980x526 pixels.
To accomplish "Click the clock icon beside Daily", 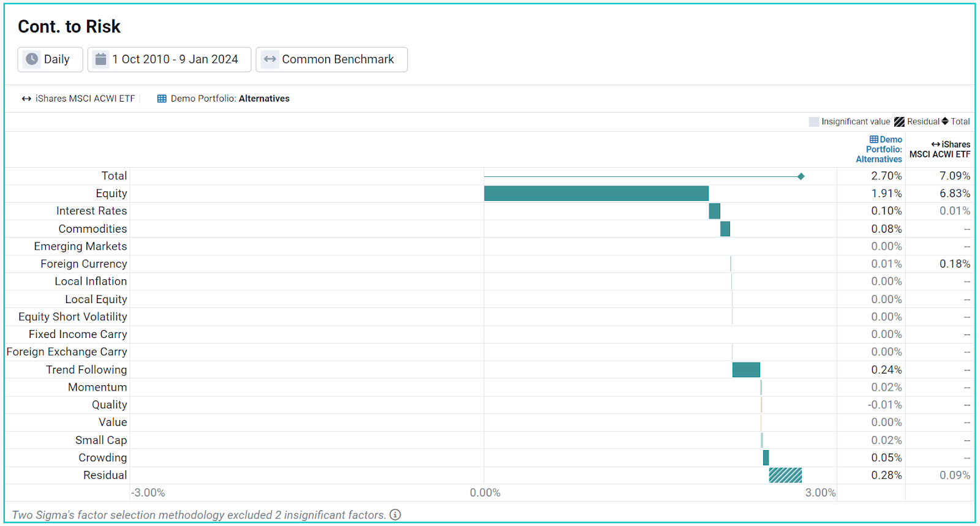I will [x=32, y=59].
